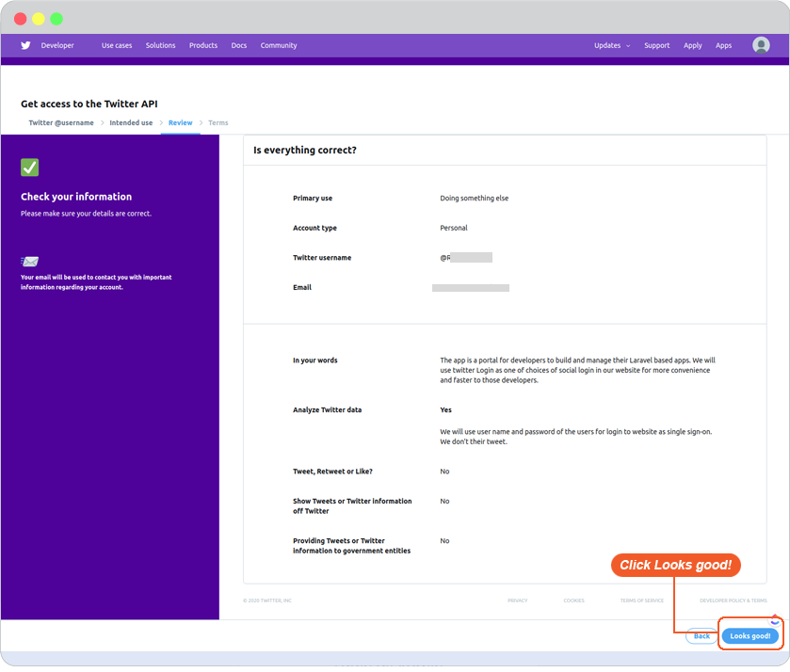This screenshot has width=790, height=672.
Task: Click the 'In your words' label
Action: coord(314,360)
